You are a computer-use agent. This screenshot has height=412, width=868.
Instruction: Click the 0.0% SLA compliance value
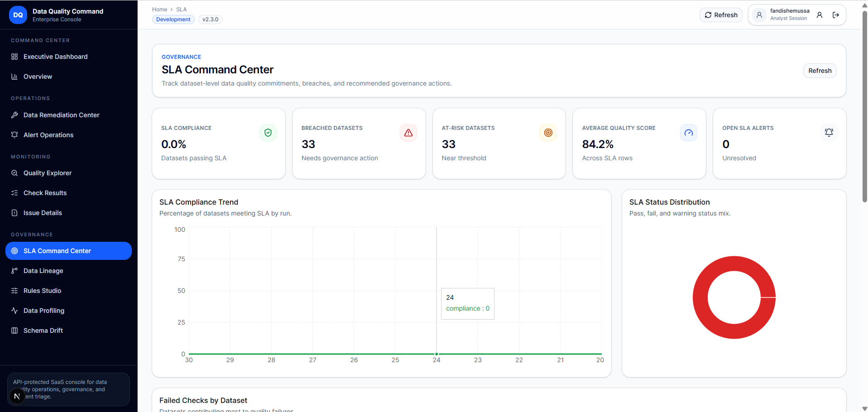click(x=174, y=144)
